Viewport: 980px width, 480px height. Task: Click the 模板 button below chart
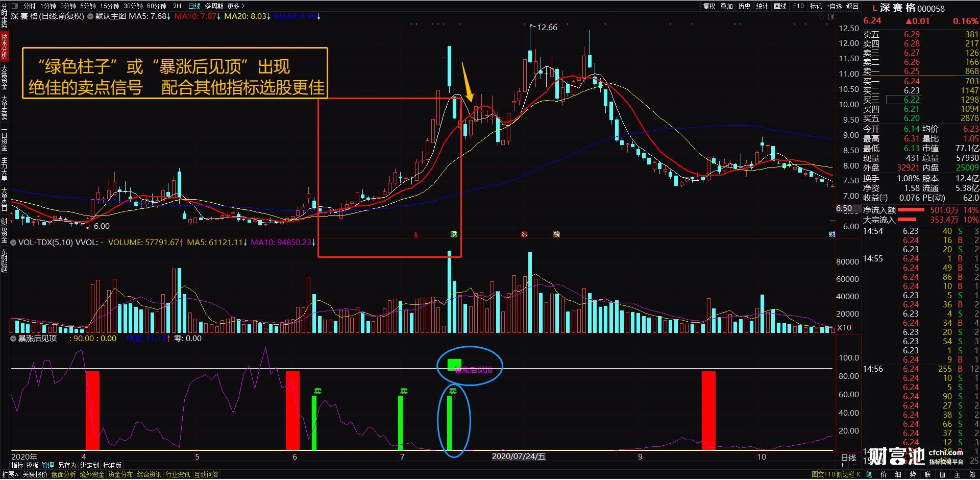(x=33, y=466)
